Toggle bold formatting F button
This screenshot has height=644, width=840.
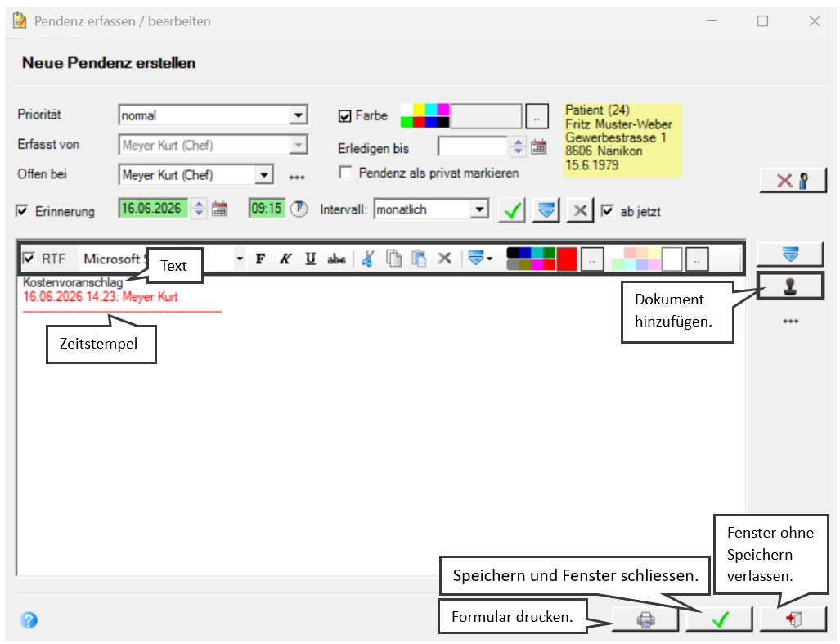(260, 259)
